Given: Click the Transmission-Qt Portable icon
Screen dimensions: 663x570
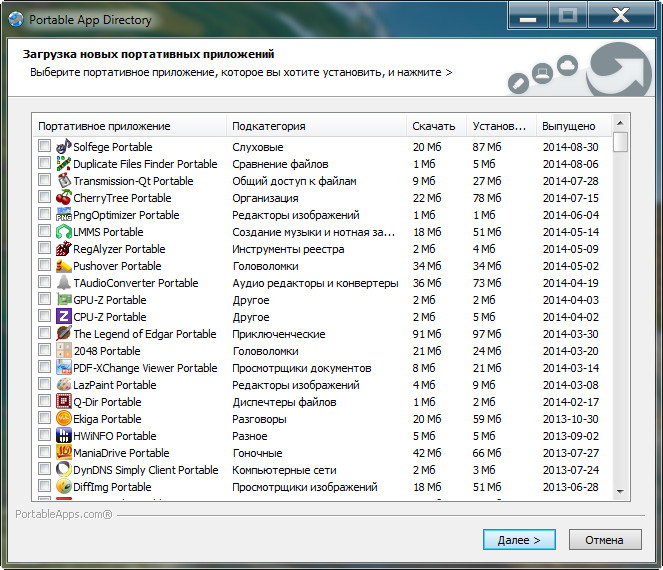Looking at the screenshot, I should point(63,181).
